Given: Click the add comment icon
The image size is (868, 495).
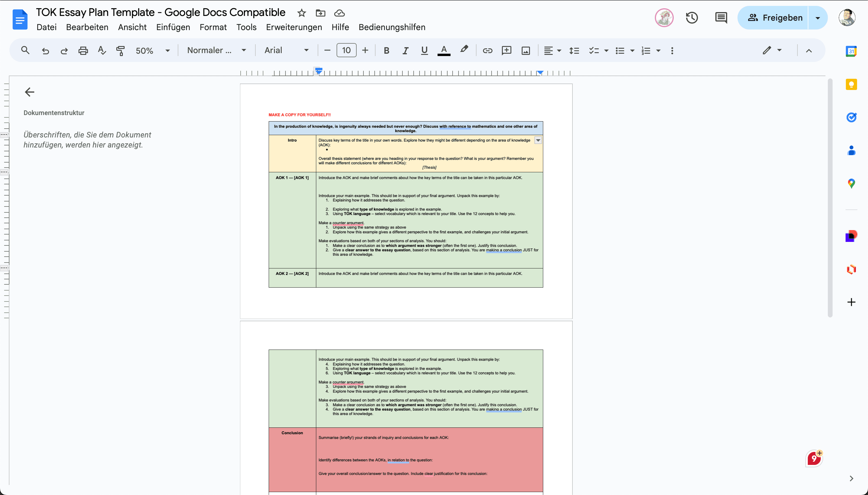Looking at the screenshot, I should tap(506, 51).
